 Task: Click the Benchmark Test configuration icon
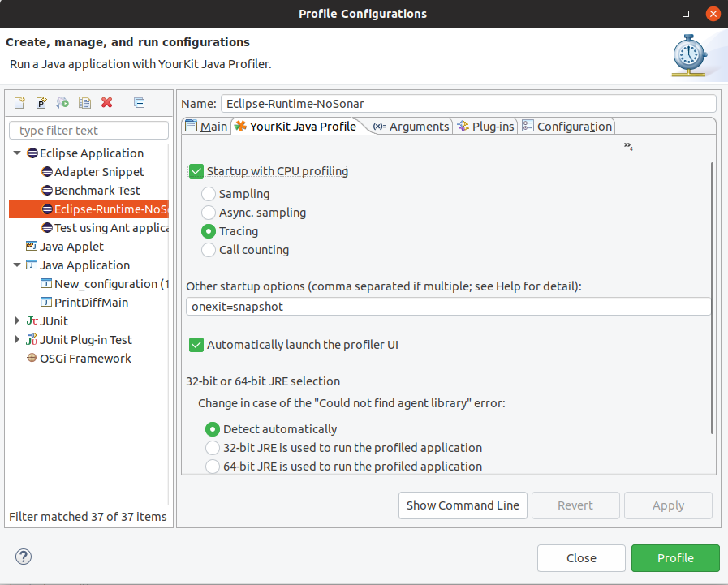[47, 191]
